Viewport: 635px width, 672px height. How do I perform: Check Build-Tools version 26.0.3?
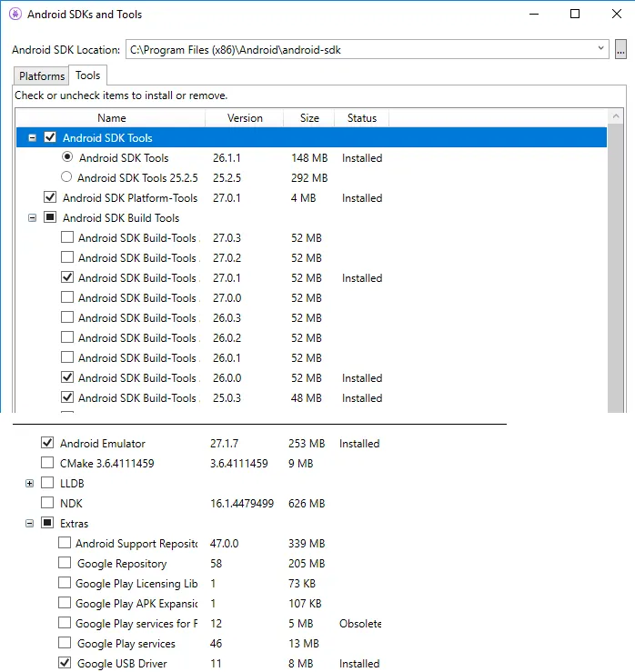[67, 317]
